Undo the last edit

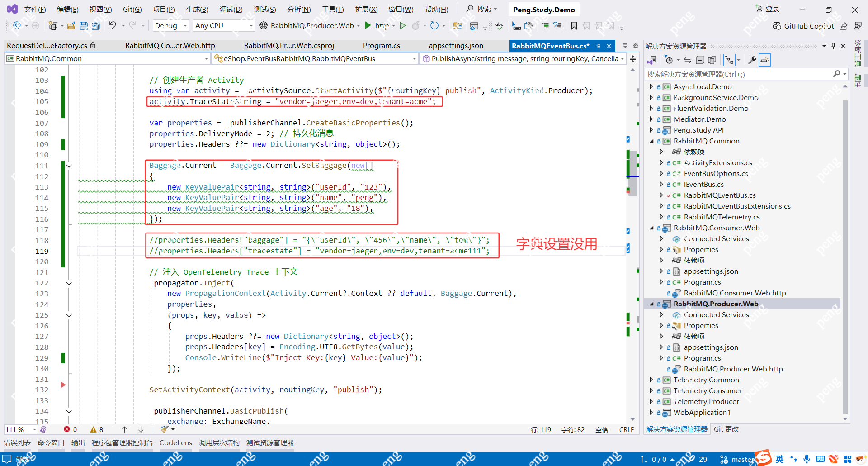(x=113, y=25)
